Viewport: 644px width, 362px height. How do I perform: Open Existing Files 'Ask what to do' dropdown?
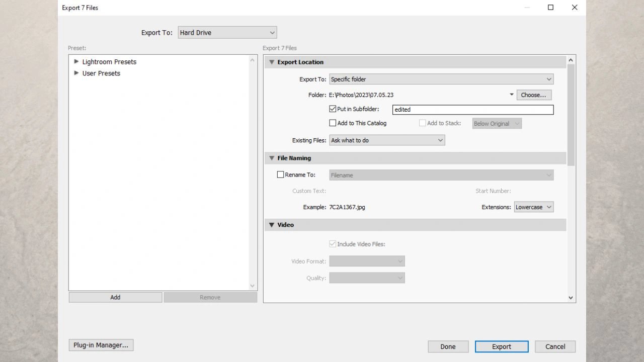tap(387, 140)
